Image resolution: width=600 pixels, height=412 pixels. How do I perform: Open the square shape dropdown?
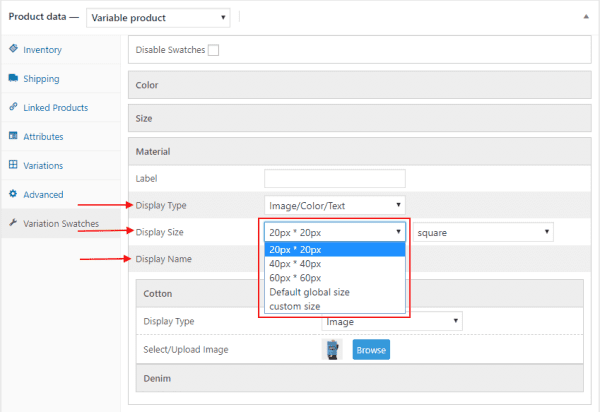[x=483, y=232]
